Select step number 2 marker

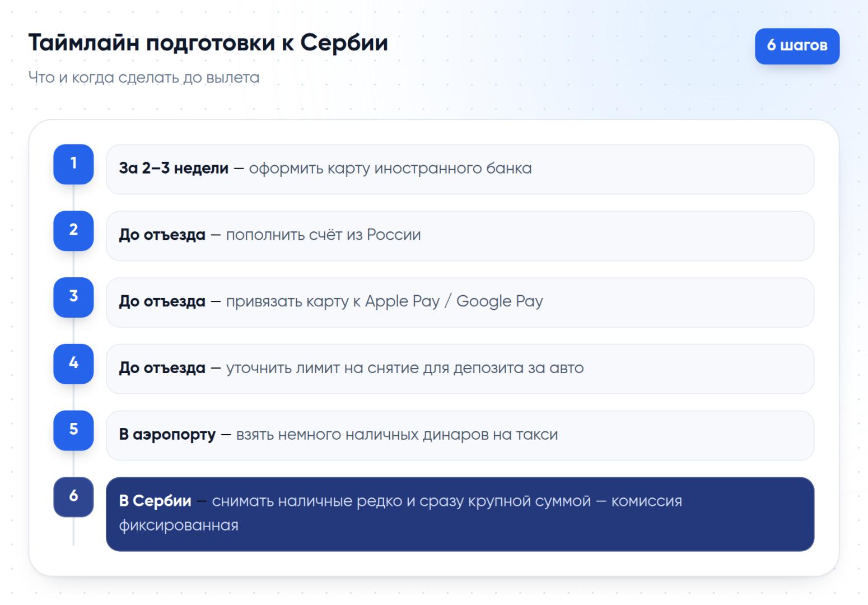pyautogui.click(x=73, y=231)
